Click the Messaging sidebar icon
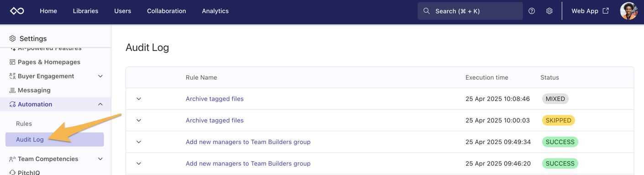The height and width of the screenshot is (175, 644). point(12,90)
